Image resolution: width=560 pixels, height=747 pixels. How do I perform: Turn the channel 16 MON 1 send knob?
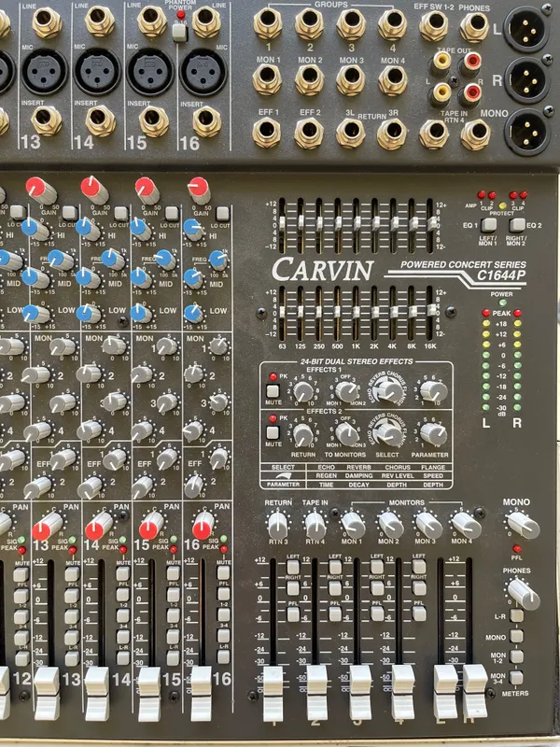(218, 345)
